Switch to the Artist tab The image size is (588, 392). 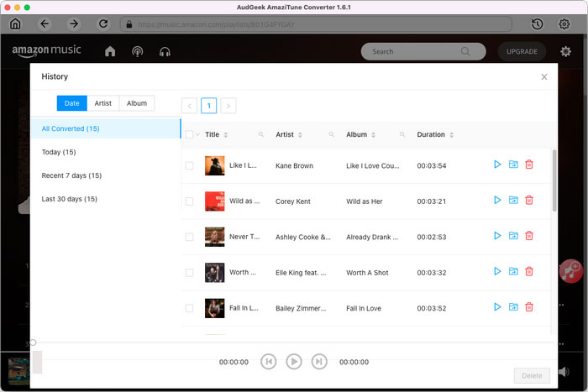tap(103, 103)
